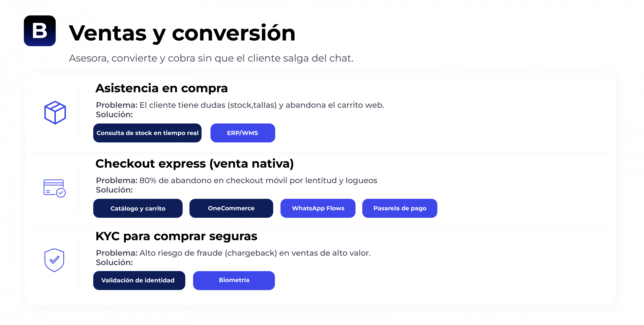The height and width of the screenshot is (325, 644).
Task: Select Consulta de stock en tiempo real
Action: pyautogui.click(x=147, y=133)
